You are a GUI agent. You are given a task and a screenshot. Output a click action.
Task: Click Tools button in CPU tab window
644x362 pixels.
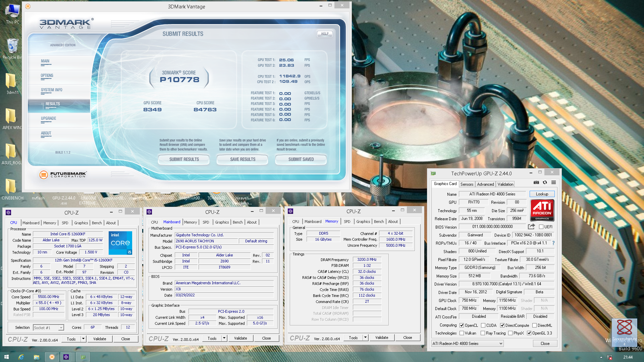(71, 339)
